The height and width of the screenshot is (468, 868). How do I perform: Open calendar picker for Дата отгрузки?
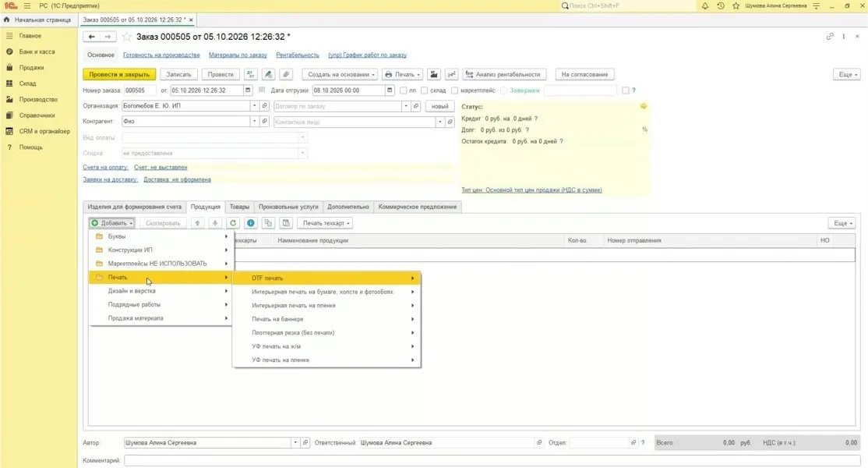[390, 90]
